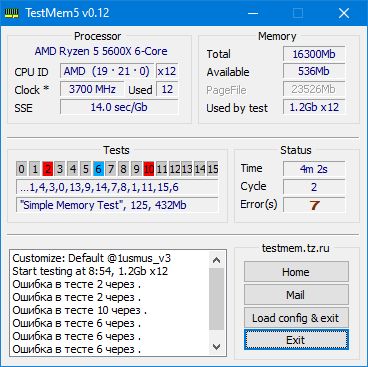
Task: Click Used by test value 1.2Gb x12
Action: tap(314, 107)
